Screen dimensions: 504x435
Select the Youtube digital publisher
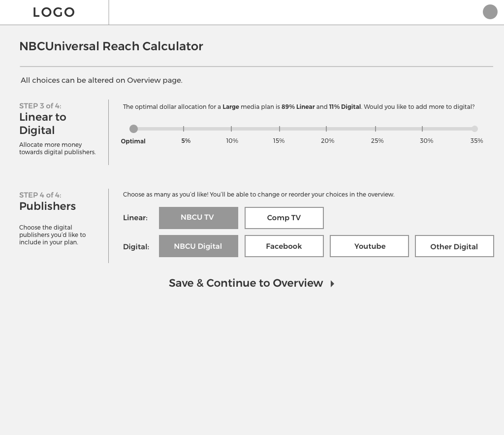click(x=369, y=246)
